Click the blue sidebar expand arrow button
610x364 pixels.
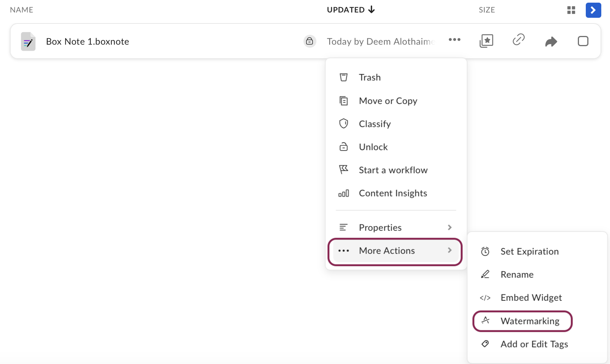[x=593, y=10]
